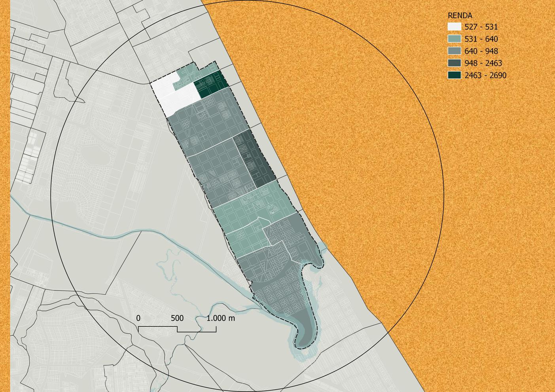Click the '531 - 640' legend label
Screen dimensions: 555x392
tap(481, 39)
